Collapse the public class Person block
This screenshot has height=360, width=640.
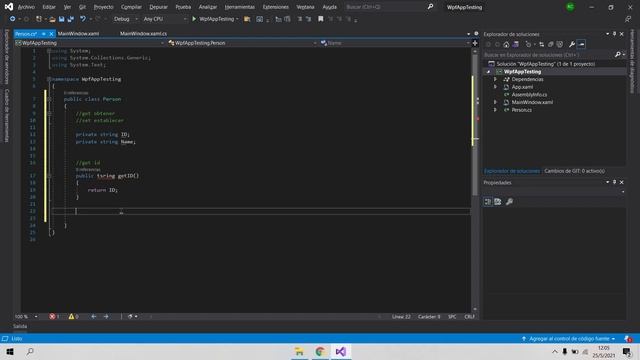49,99
